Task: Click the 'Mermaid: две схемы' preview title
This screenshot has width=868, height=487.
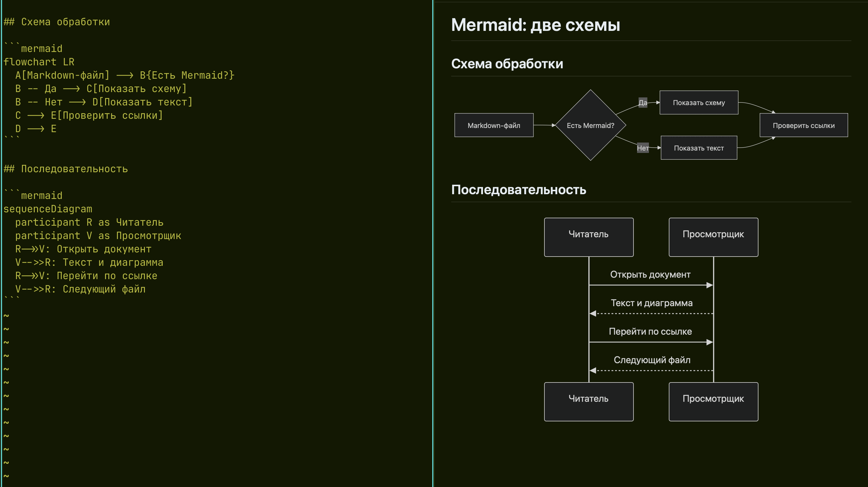Action: point(536,25)
